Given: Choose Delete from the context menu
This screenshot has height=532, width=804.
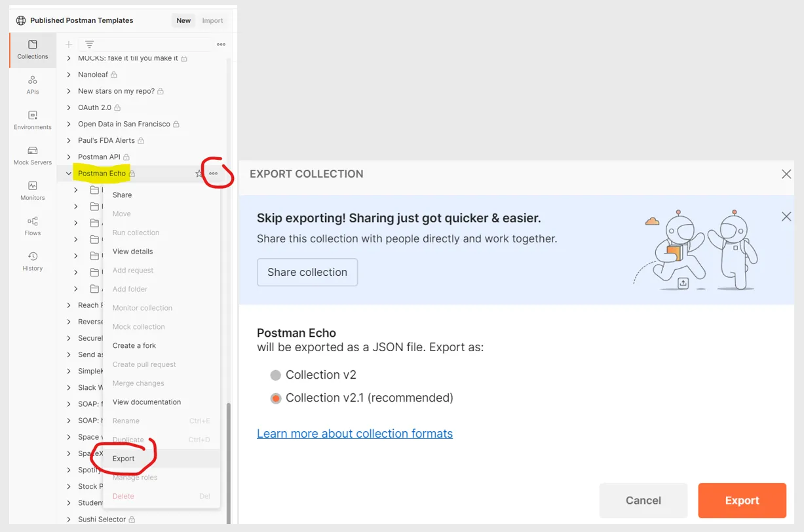Looking at the screenshot, I should 161,497.
